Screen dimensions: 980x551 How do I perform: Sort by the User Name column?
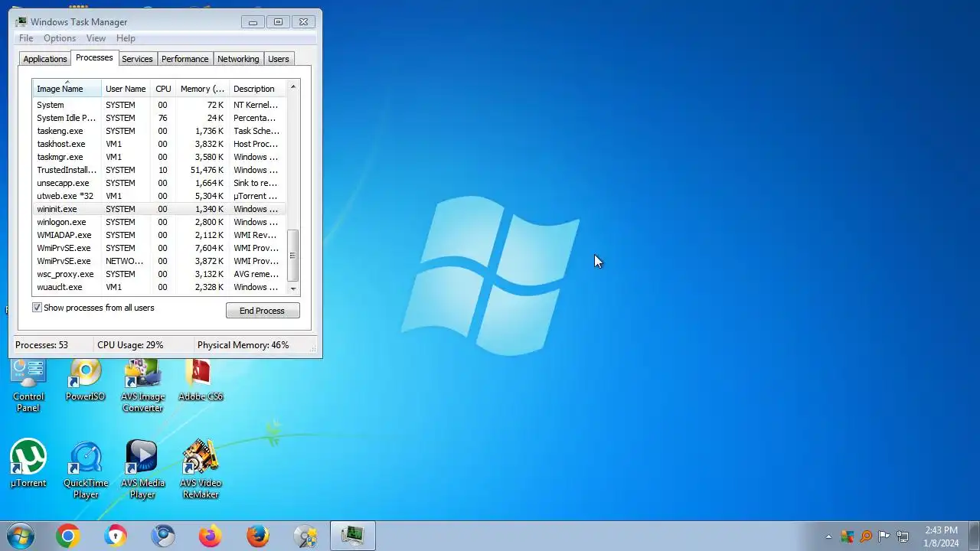coord(126,89)
